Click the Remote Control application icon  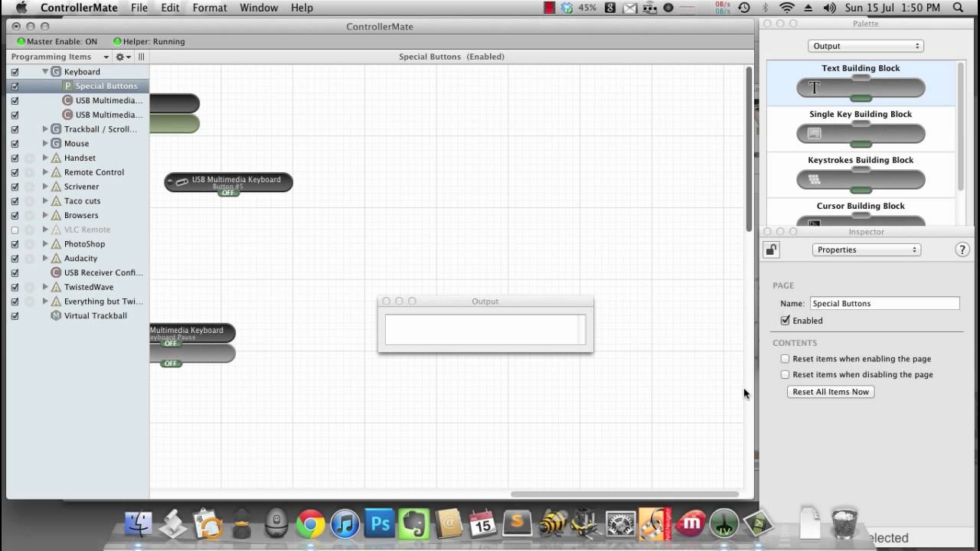56,172
